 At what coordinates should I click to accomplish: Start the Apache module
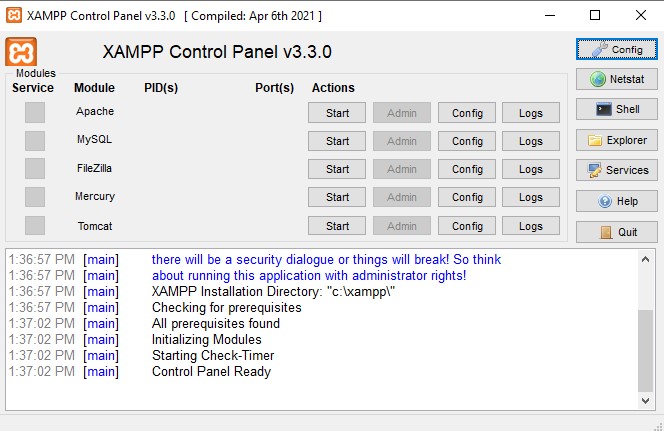point(338,113)
